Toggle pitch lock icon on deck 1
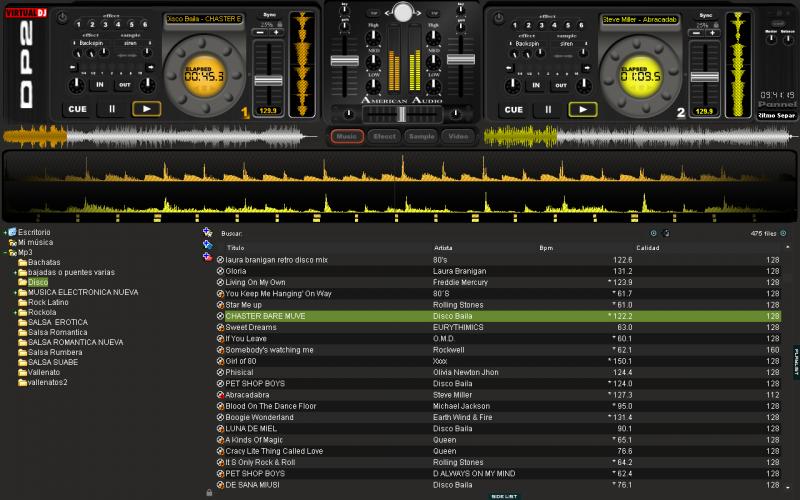 pyautogui.click(x=280, y=24)
